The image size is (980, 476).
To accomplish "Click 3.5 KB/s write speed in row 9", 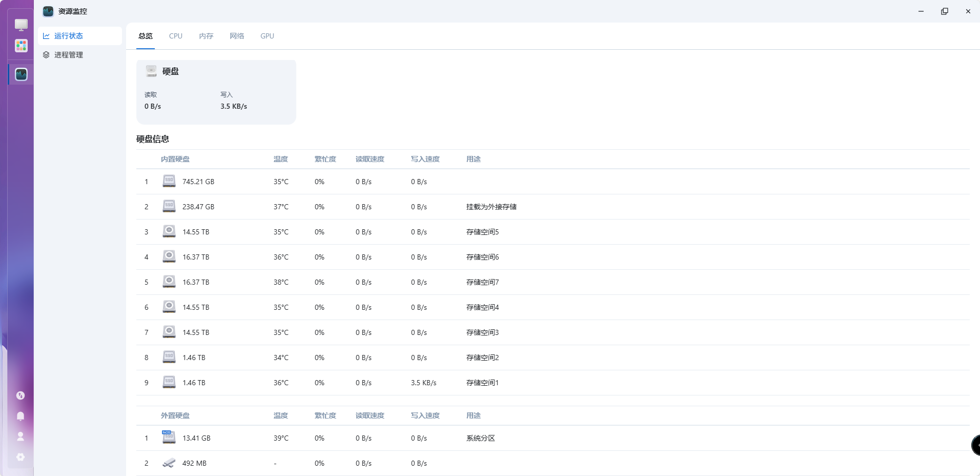I will click(424, 383).
